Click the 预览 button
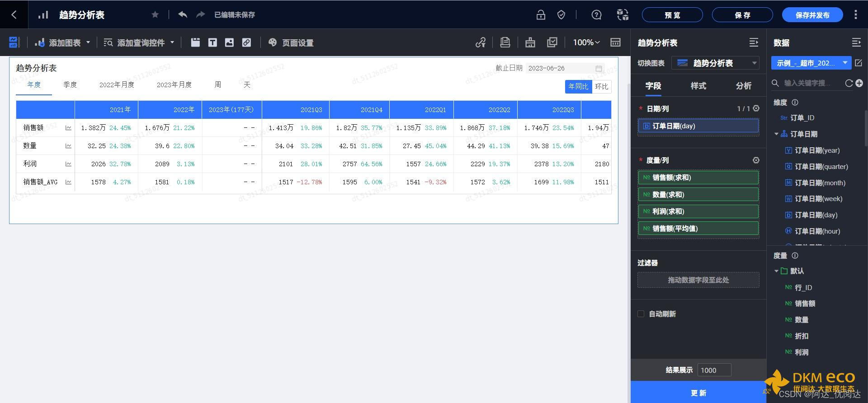Image resolution: width=868 pixels, height=403 pixels. [x=672, y=15]
